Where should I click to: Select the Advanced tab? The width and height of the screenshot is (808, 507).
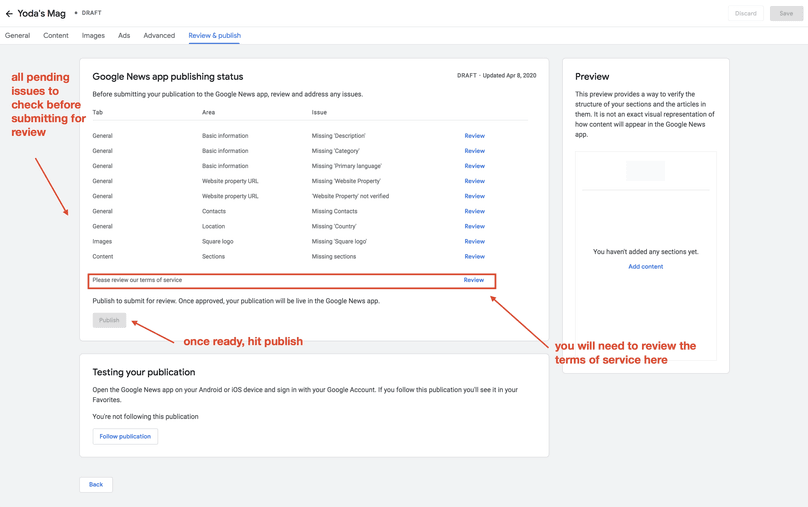coord(159,36)
